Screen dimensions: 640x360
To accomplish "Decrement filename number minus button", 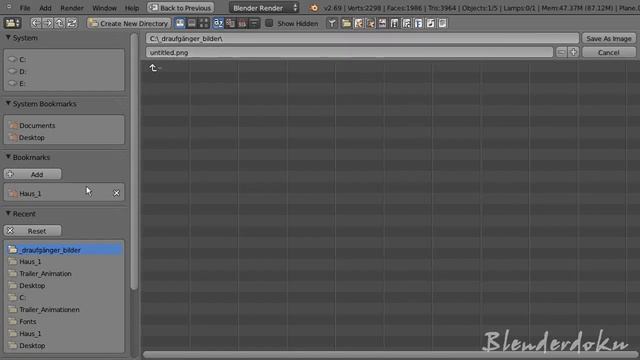I will (x=561, y=52).
